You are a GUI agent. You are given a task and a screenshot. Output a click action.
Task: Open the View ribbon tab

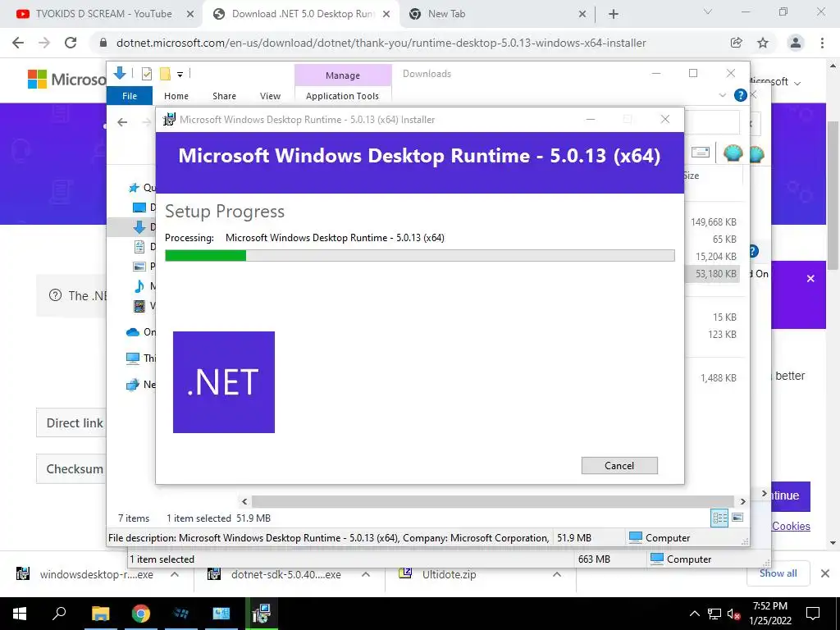point(270,96)
